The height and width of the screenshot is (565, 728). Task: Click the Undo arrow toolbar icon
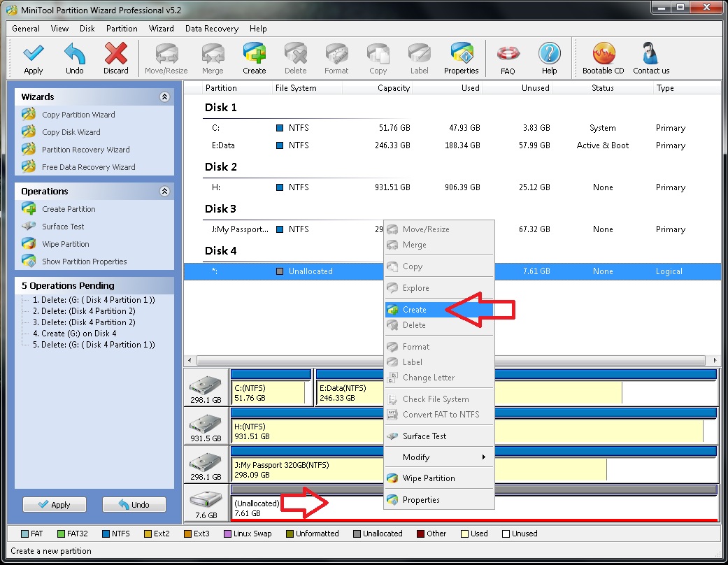[74, 54]
